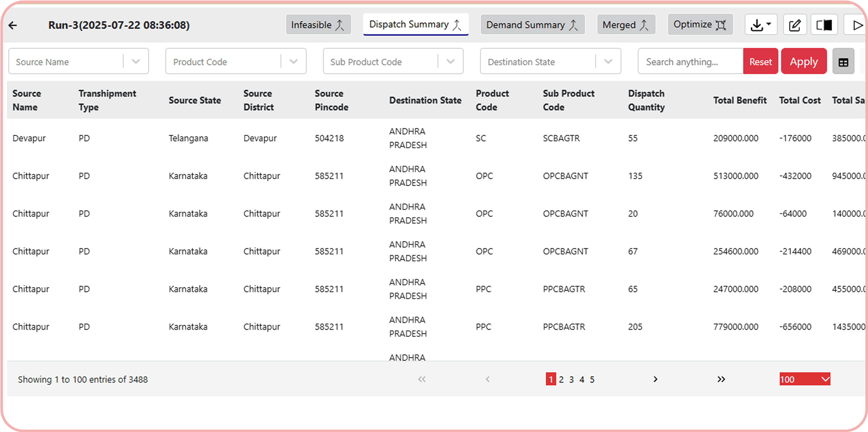This screenshot has width=868, height=432.
Task: Toggle the split panel view icon
Action: tap(824, 25)
